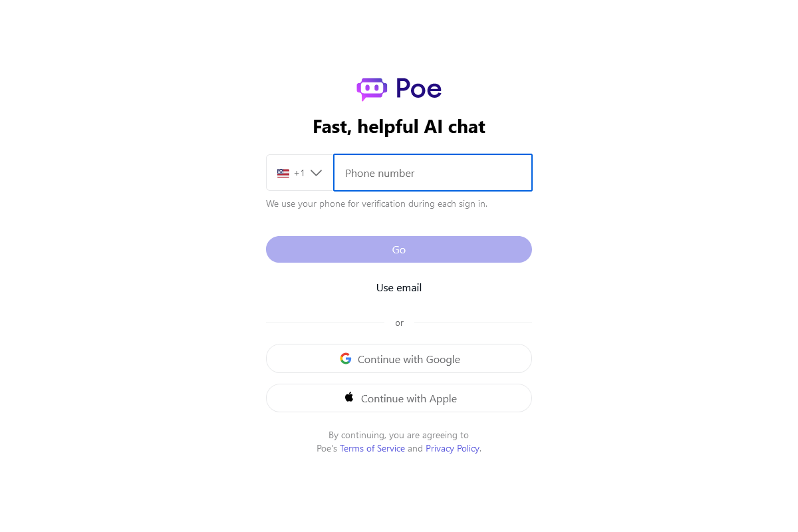
Task: Click the agreement disclaimer text
Action: 399,435
